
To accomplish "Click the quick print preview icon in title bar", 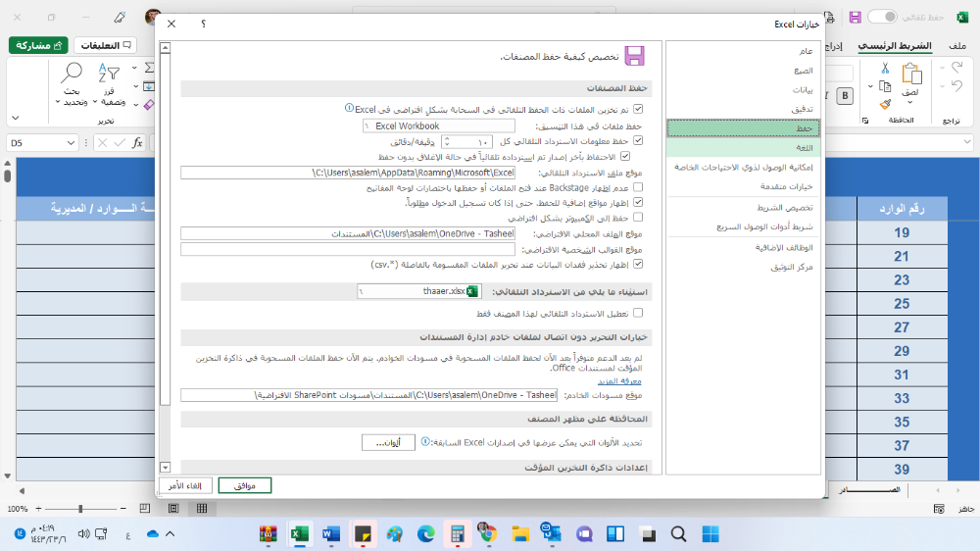I will click(x=829, y=18).
